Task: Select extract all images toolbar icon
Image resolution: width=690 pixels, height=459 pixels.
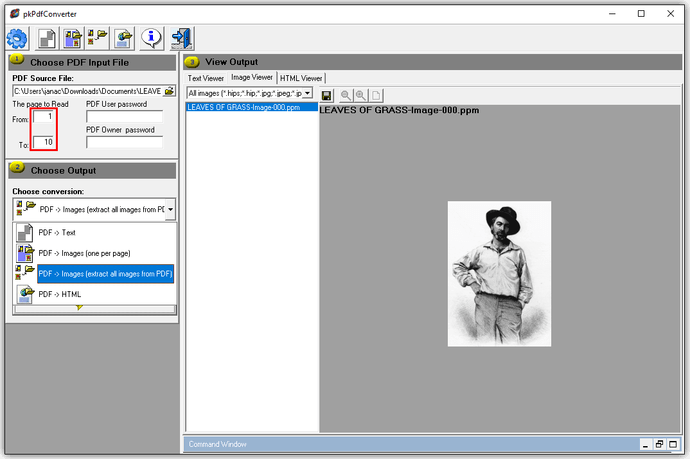Action: pos(97,39)
